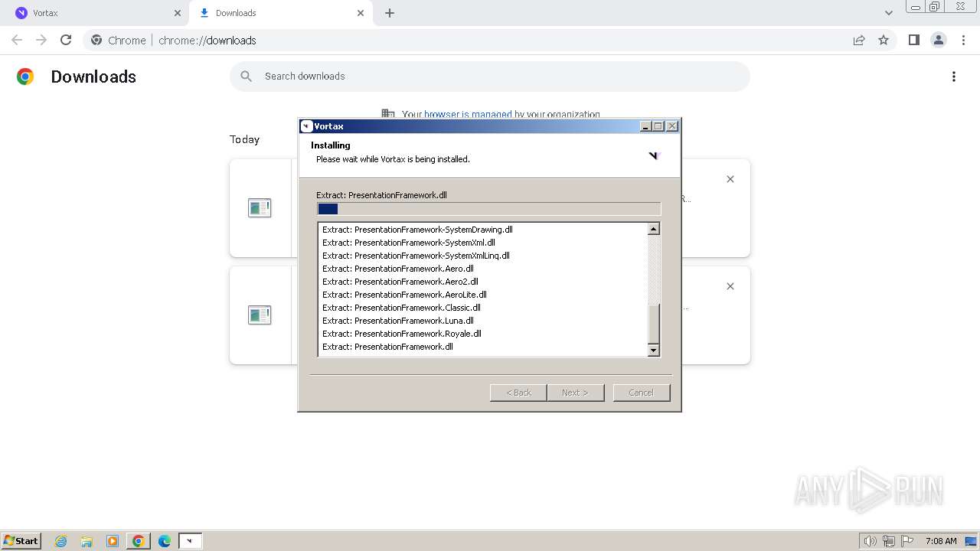This screenshot has width=980, height=551.
Task: Click installer log scrollbar thumb
Action: [654, 324]
